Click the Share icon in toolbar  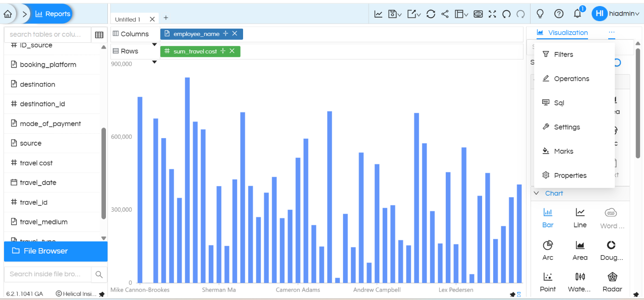(445, 14)
